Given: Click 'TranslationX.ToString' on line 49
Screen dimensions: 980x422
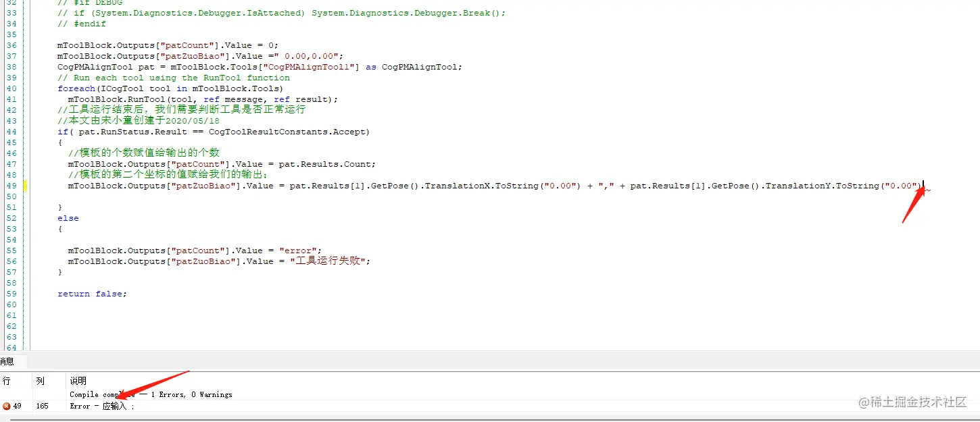Looking at the screenshot, I should tap(482, 186).
